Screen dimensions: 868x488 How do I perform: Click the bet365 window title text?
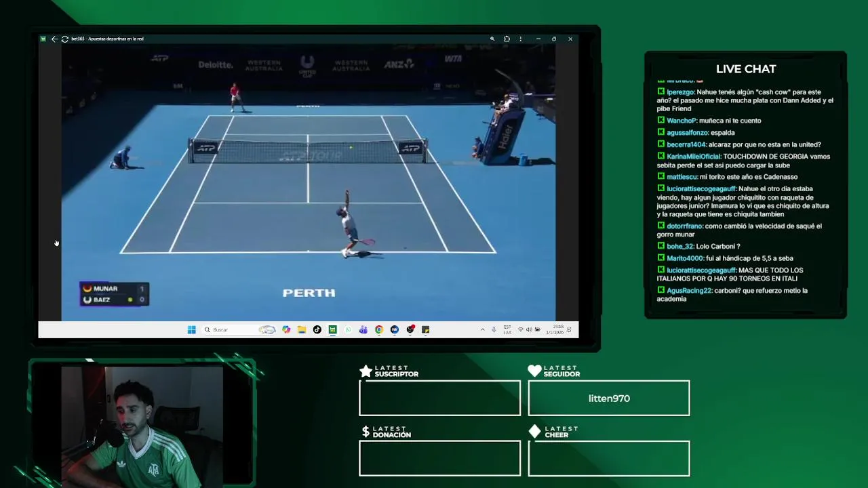[x=107, y=39]
